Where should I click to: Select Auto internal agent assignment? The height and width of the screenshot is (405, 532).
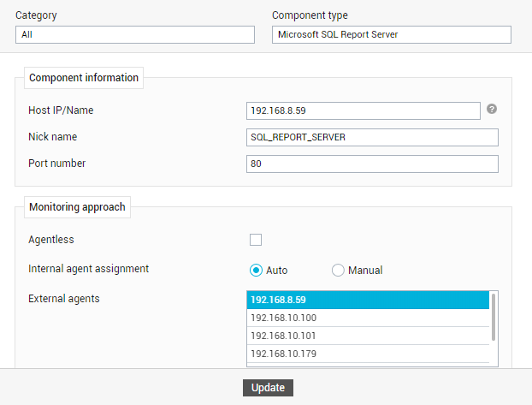tap(256, 270)
